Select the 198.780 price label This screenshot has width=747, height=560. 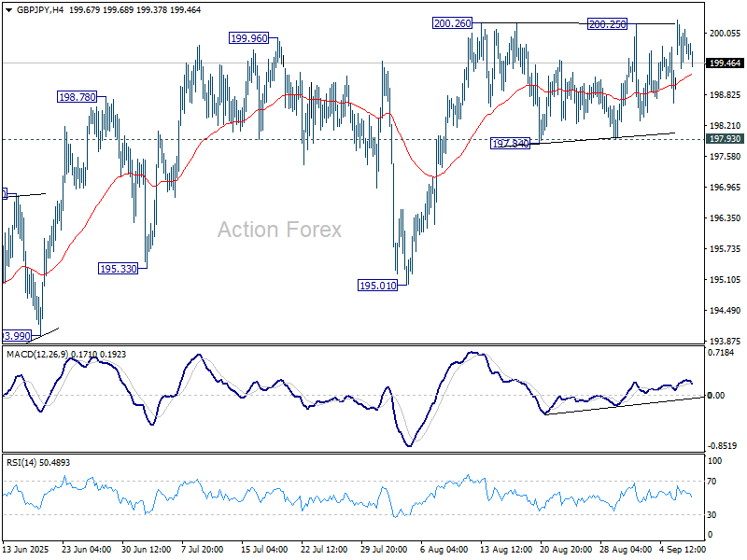78,97
